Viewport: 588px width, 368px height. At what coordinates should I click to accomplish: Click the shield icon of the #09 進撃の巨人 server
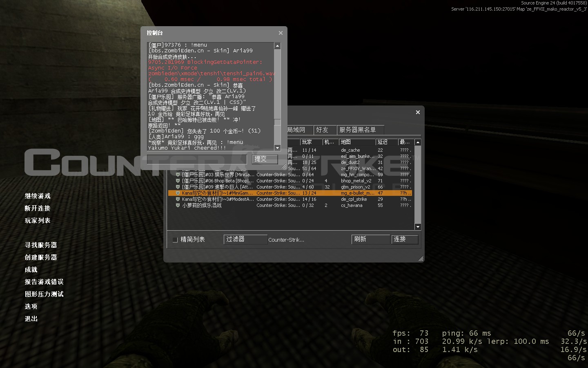[178, 187]
